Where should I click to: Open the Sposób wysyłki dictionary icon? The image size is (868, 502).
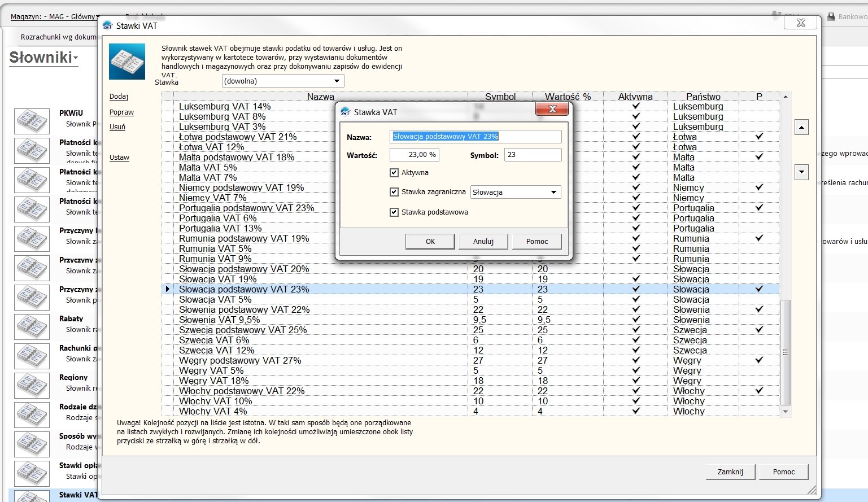tap(32, 444)
